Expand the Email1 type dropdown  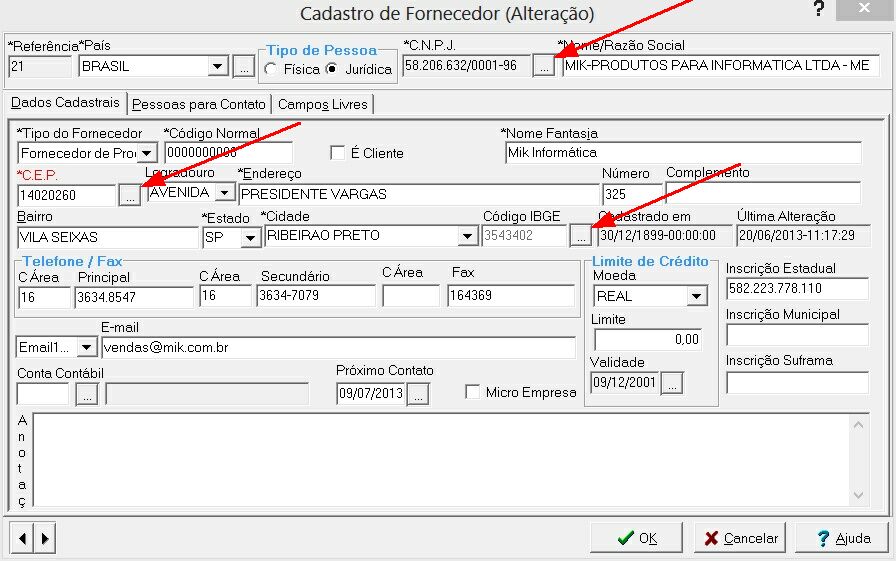click(x=86, y=347)
